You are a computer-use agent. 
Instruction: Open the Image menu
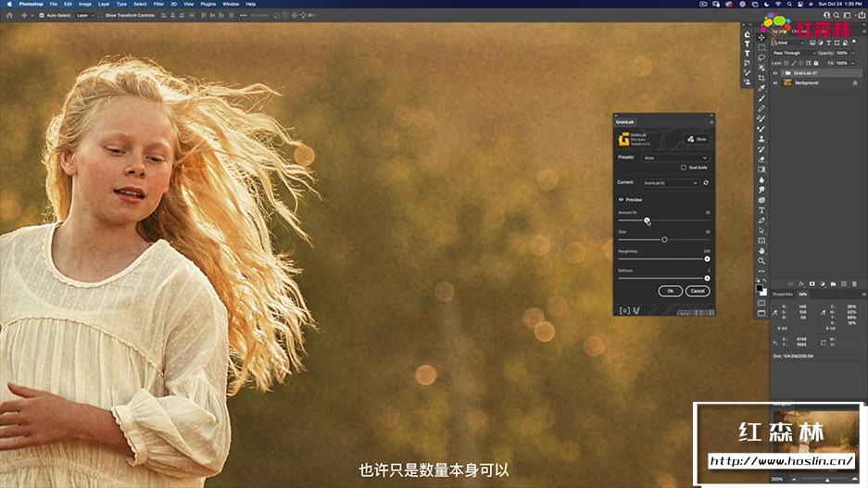tap(84, 4)
